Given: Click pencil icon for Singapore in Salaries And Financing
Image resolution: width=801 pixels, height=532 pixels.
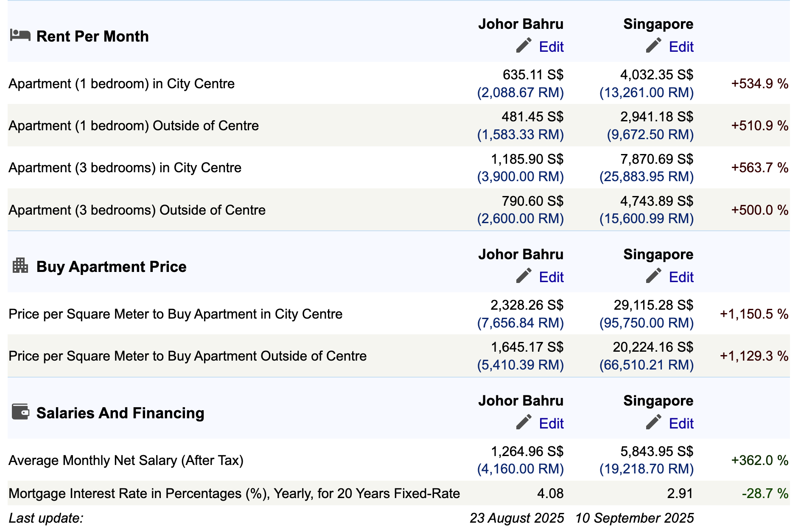Looking at the screenshot, I should tap(654, 422).
